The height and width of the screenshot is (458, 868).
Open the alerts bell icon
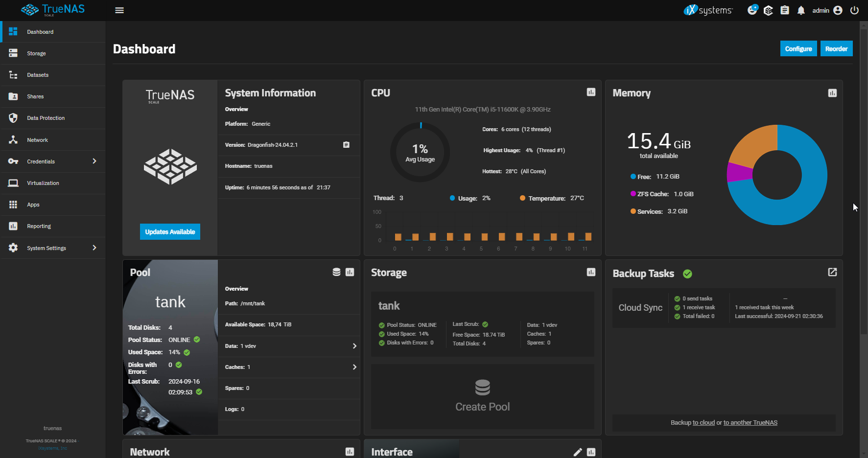(x=801, y=10)
